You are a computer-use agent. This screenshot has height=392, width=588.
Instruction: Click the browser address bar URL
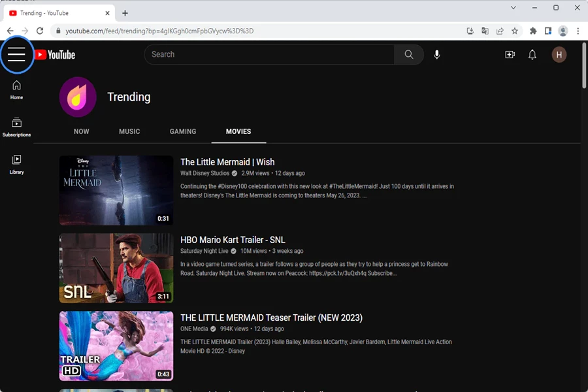159,31
